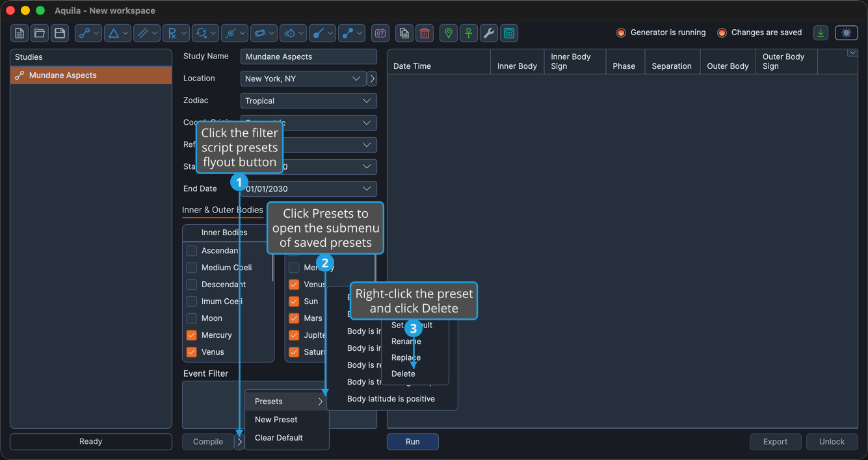Open the Location dropdown showing New York, NY

point(303,79)
